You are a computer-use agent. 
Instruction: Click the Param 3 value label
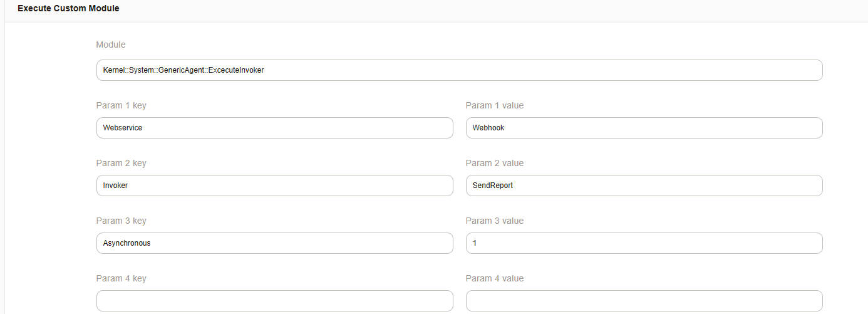coord(494,221)
